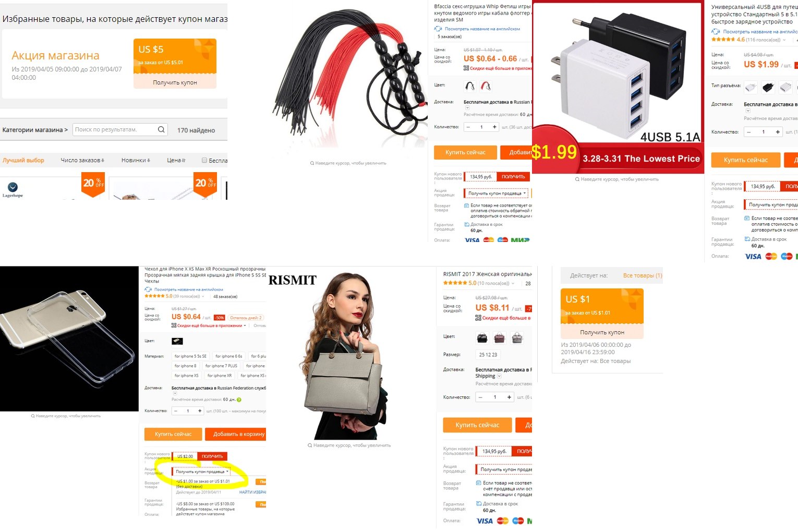Click the Поиск по результатам search field

(115, 129)
